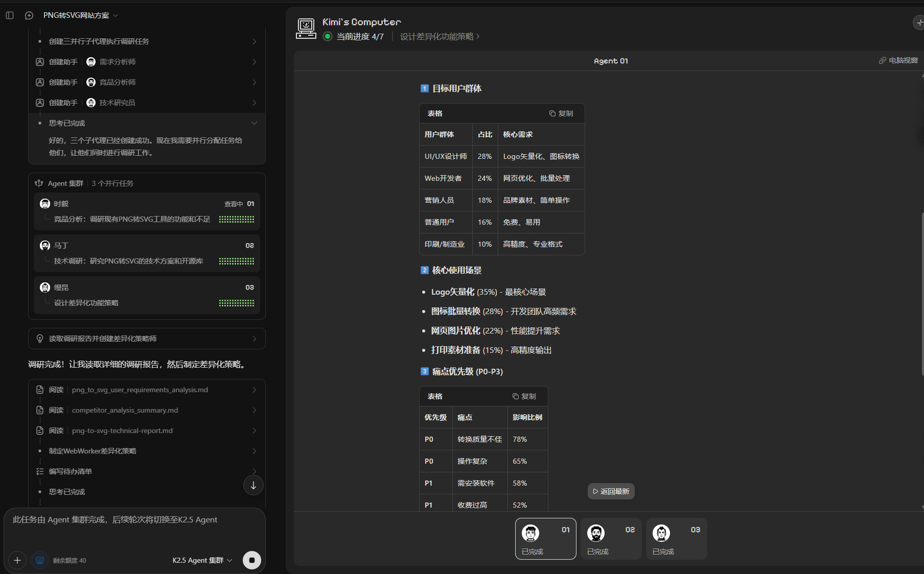The image size is (924, 574).
Task: Click the add attachment plus icon
Action: 17,560
